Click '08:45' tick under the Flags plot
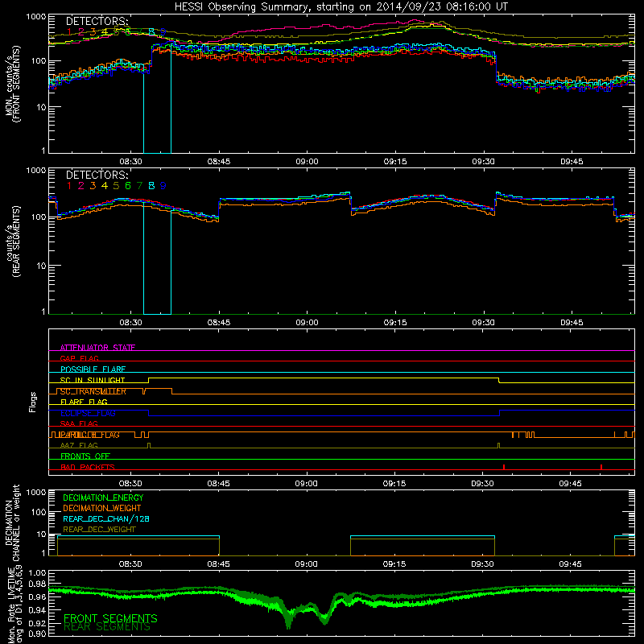 point(218,484)
